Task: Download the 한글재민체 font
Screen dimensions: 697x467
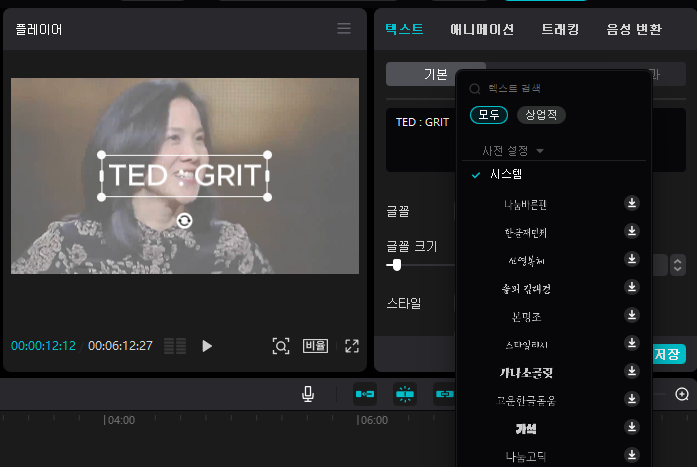Action: [632, 231]
